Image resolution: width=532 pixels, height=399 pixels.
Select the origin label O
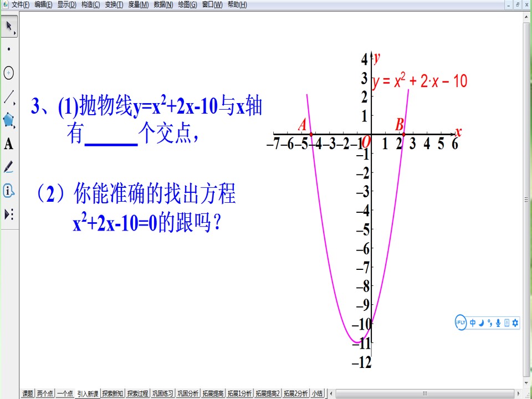click(366, 142)
